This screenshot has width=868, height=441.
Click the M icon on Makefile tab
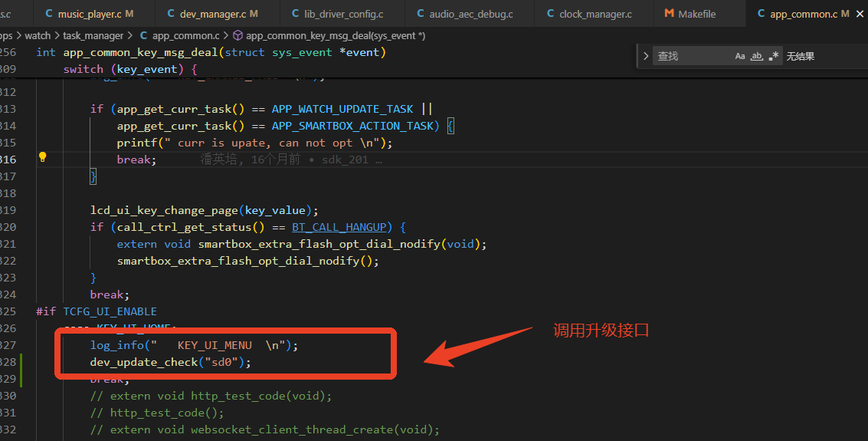(x=670, y=13)
